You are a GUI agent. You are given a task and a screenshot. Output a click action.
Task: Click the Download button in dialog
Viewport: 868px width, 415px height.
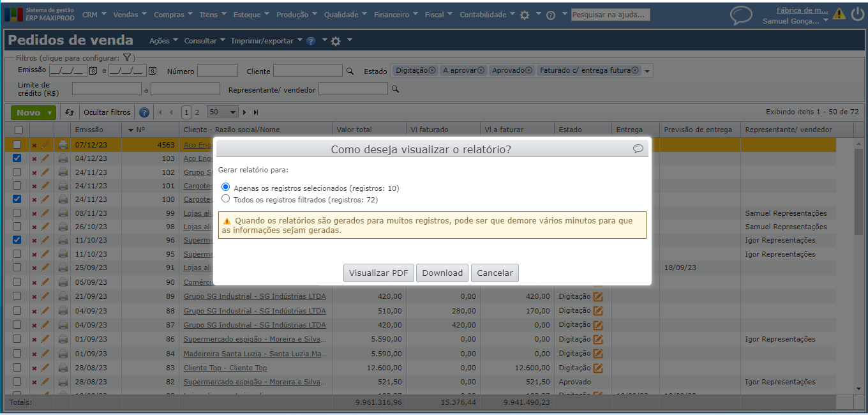pyautogui.click(x=442, y=273)
